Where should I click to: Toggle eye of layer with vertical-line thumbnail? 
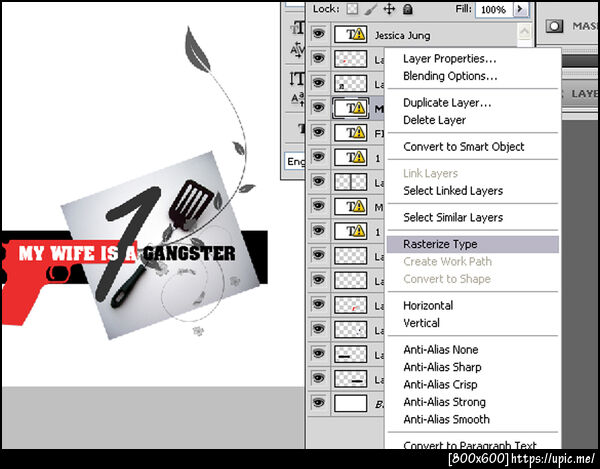(318, 181)
